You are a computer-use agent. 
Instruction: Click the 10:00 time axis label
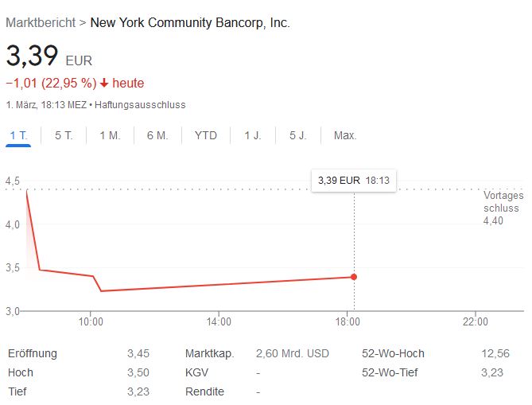click(91, 321)
